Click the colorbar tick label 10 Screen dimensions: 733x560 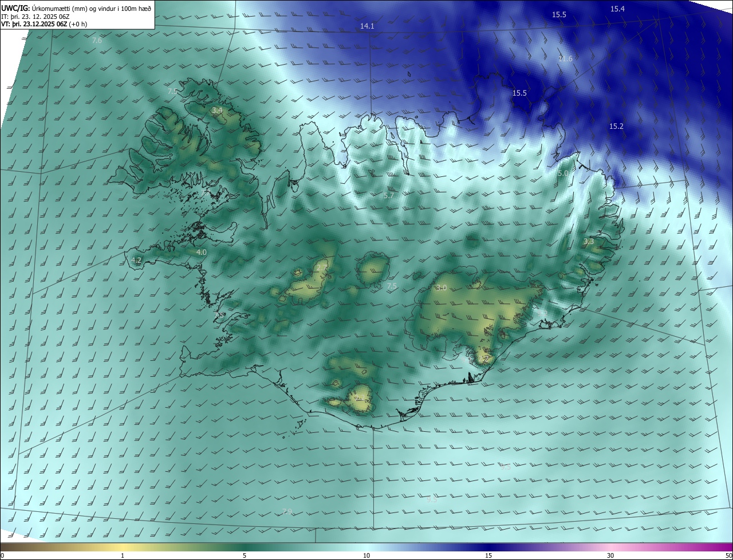[x=366, y=555]
